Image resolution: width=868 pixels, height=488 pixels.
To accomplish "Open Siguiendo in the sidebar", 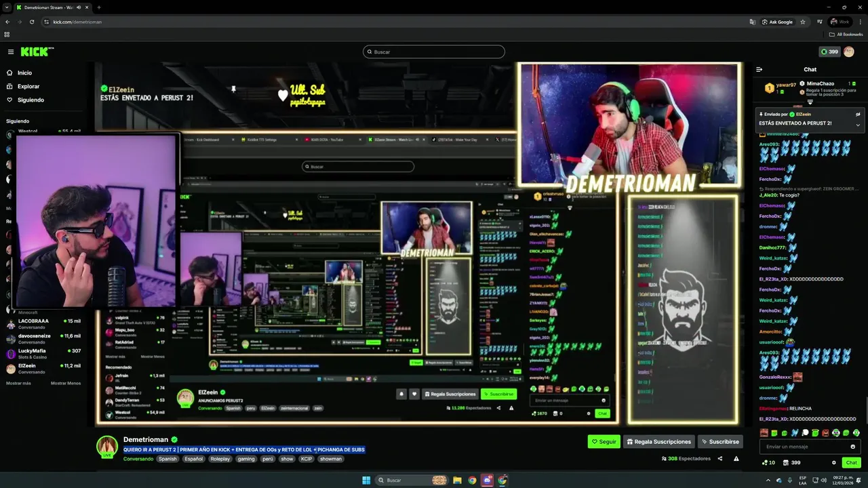I will [x=31, y=100].
